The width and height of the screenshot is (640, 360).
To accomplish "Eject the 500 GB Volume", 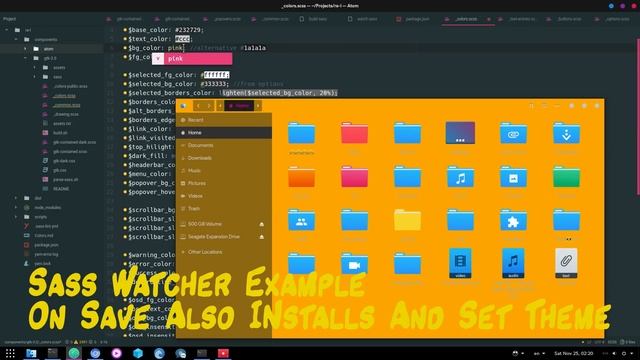I will pyautogui.click(x=262, y=224).
